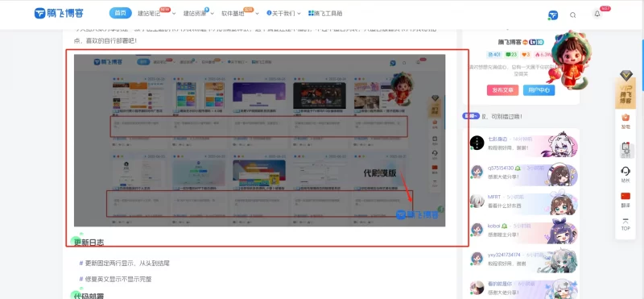Expand the 关于我们 dropdown chevron
The width and height of the screenshot is (644, 299).
[x=299, y=14]
